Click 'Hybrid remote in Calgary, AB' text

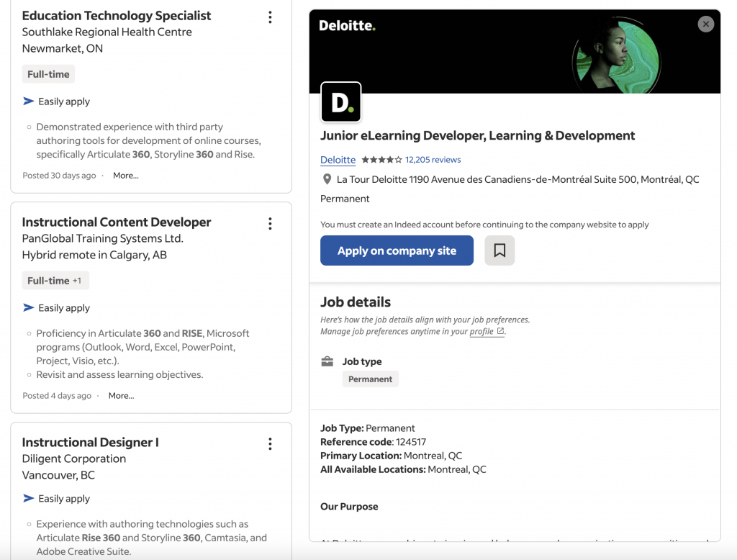(94, 255)
